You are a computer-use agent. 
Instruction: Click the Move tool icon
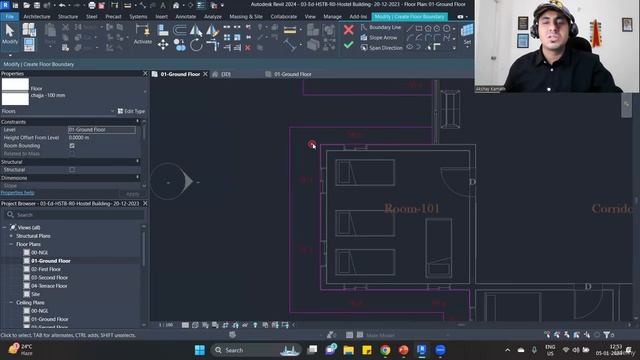(x=163, y=44)
